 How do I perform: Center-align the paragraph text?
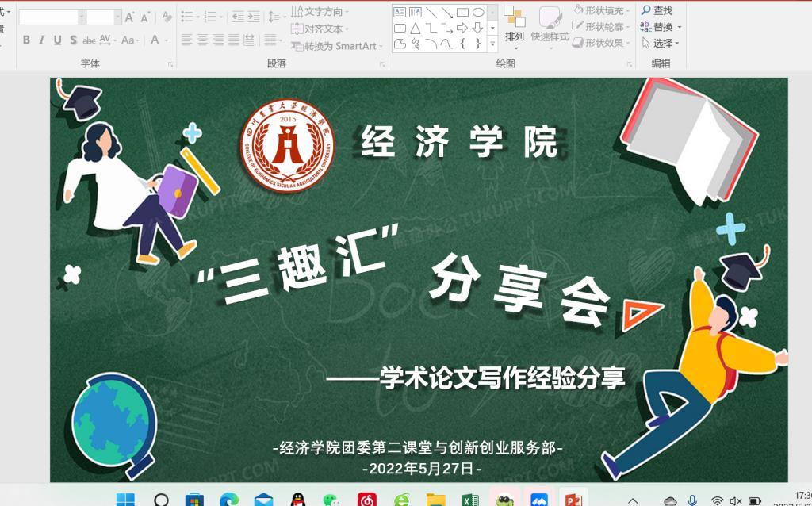pyautogui.click(x=202, y=40)
